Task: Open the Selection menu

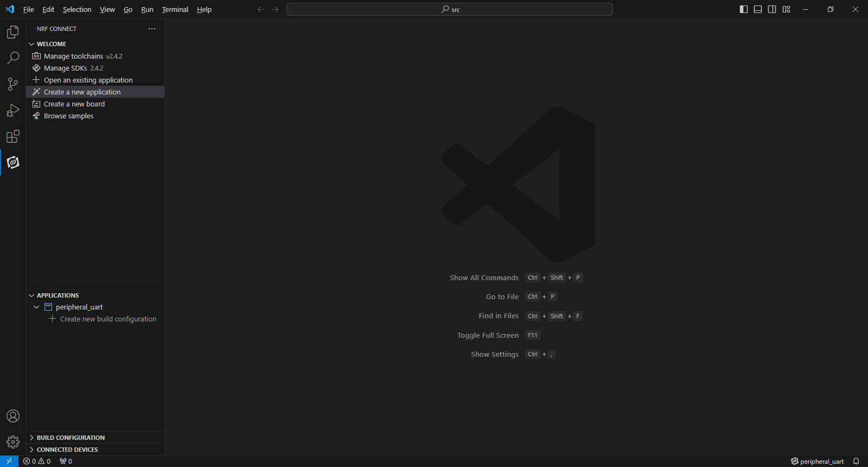Action: [x=77, y=9]
